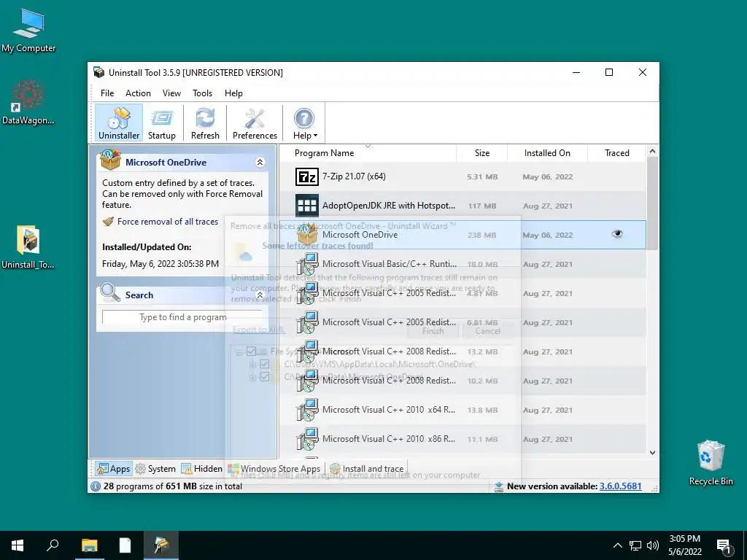Click the scroll down arrow of program list
747x560 pixels.
point(653,452)
